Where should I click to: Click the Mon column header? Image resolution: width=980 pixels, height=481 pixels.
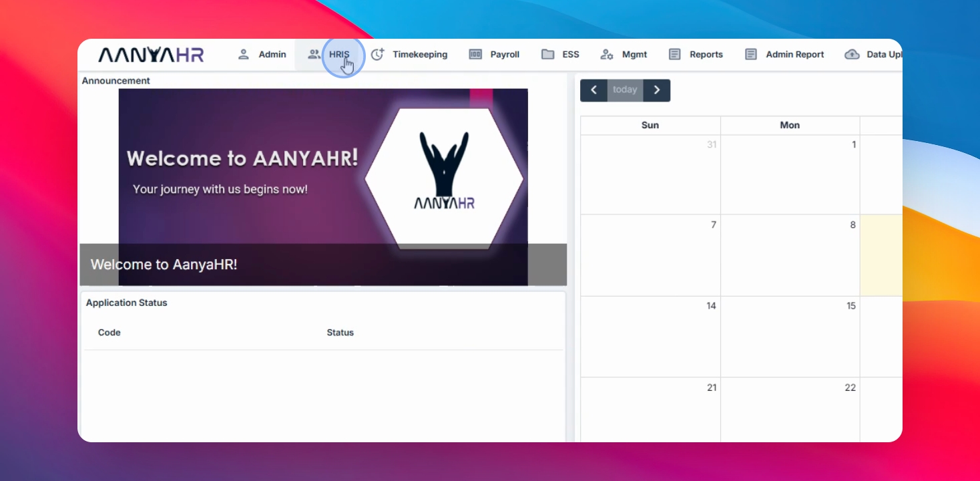790,126
